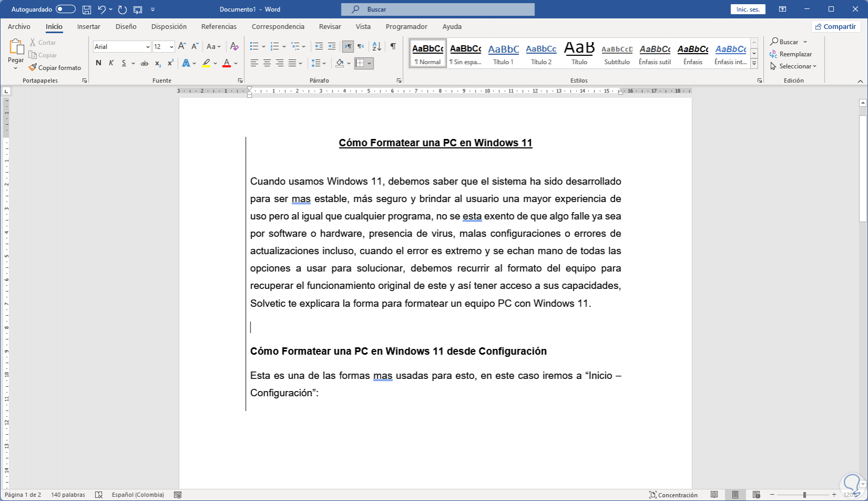Screen dimensions: 868x501
Task: Open the Archivo tab
Action: tap(19, 26)
